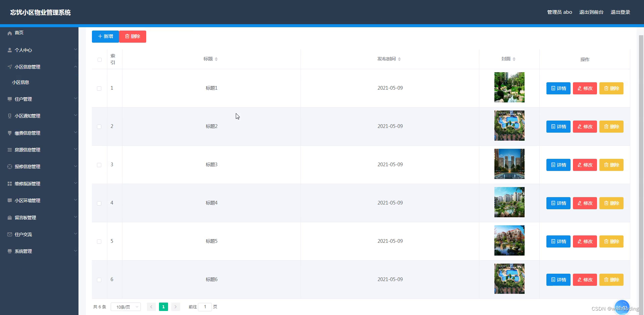Collapse 小区信息管理 chevron
Image resolution: width=644 pixels, height=315 pixels.
point(75,66)
